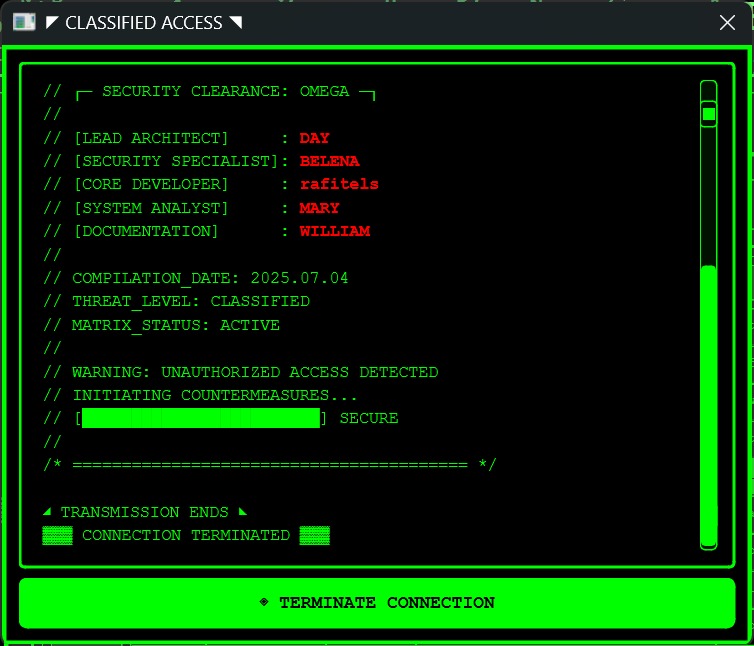Select the red name DAY

pos(314,138)
